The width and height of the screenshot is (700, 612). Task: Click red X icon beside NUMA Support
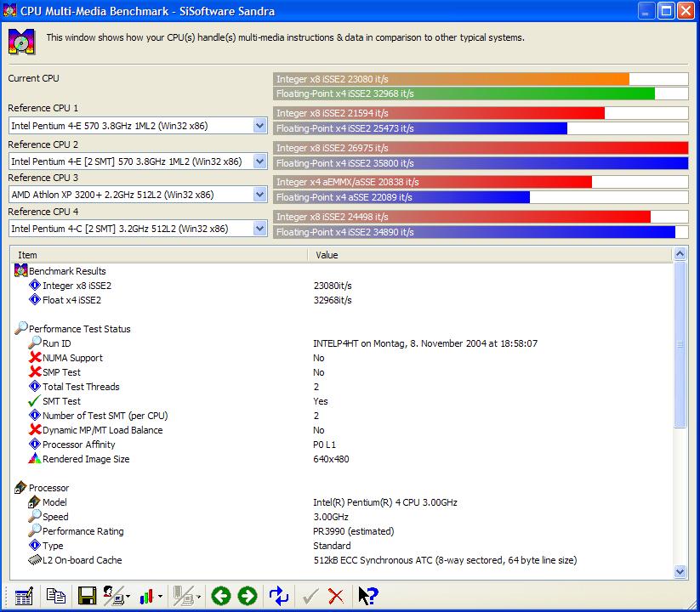(35, 357)
